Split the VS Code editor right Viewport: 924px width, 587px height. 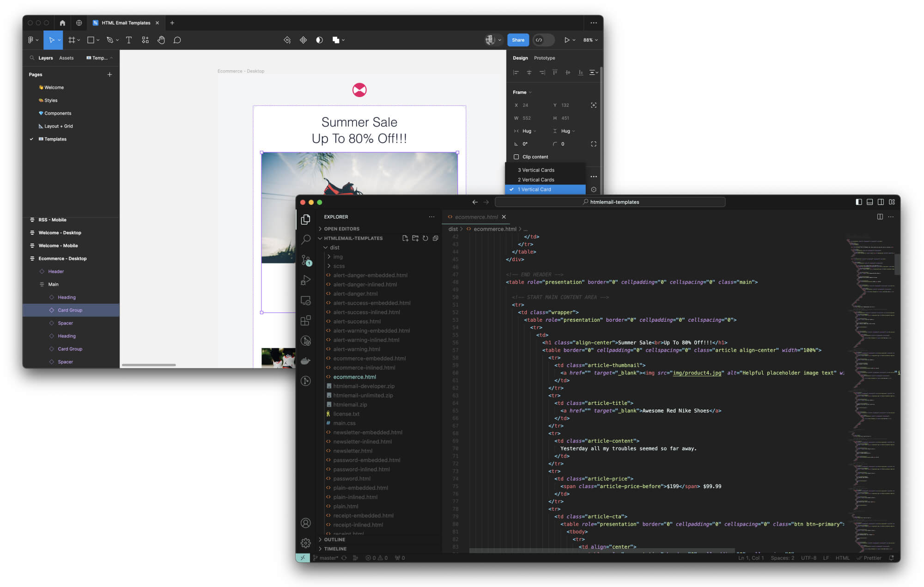coord(880,217)
